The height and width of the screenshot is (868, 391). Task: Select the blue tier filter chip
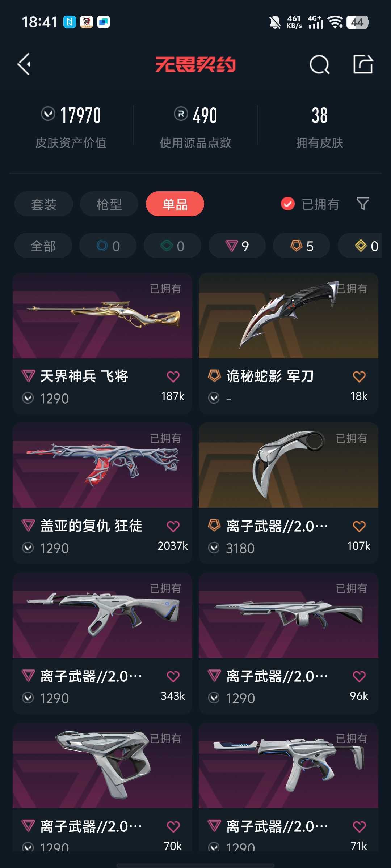[108, 246]
